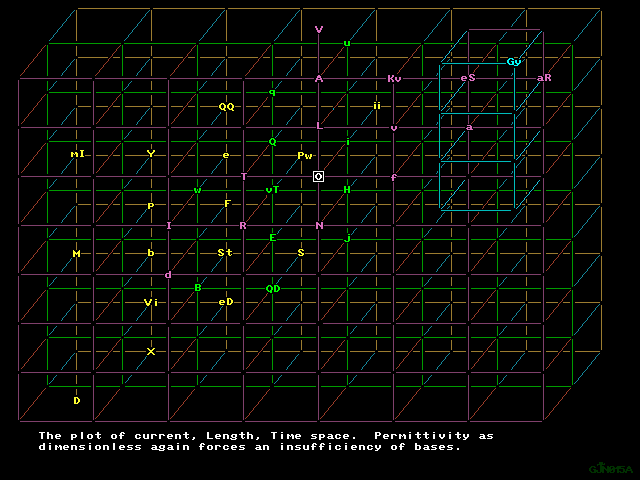Click the yellow M label

pyautogui.click(x=76, y=254)
